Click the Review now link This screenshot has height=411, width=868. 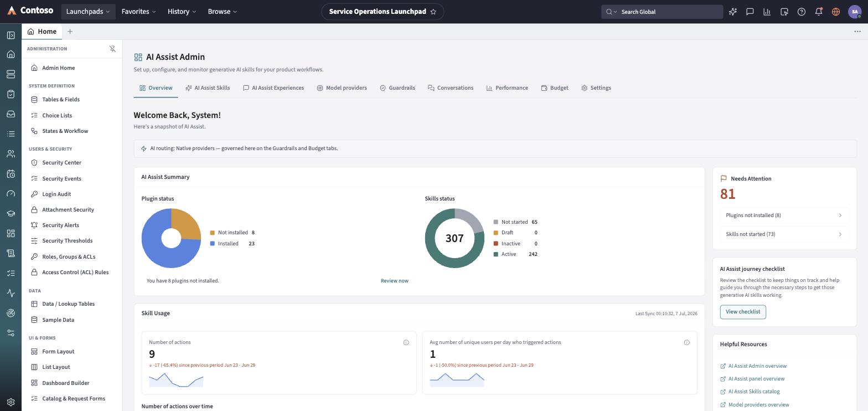pyautogui.click(x=395, y=281)
